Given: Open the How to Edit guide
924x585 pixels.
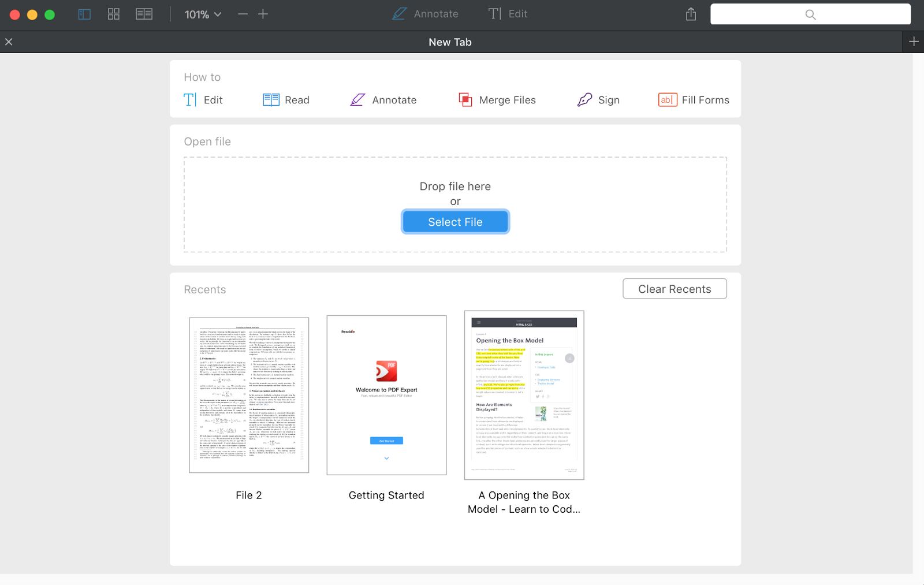Looking at the screenshot, I should coord(203,100).
